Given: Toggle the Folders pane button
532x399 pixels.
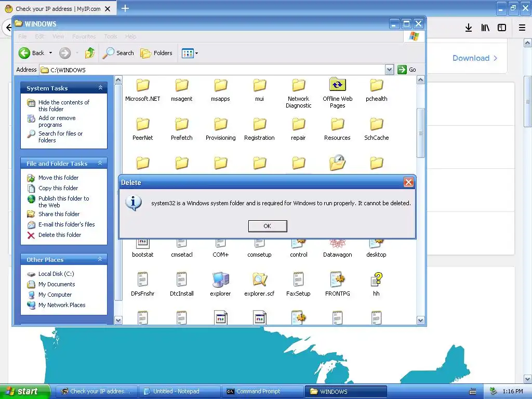Looking at the screenshot, I should coord(156,53).
